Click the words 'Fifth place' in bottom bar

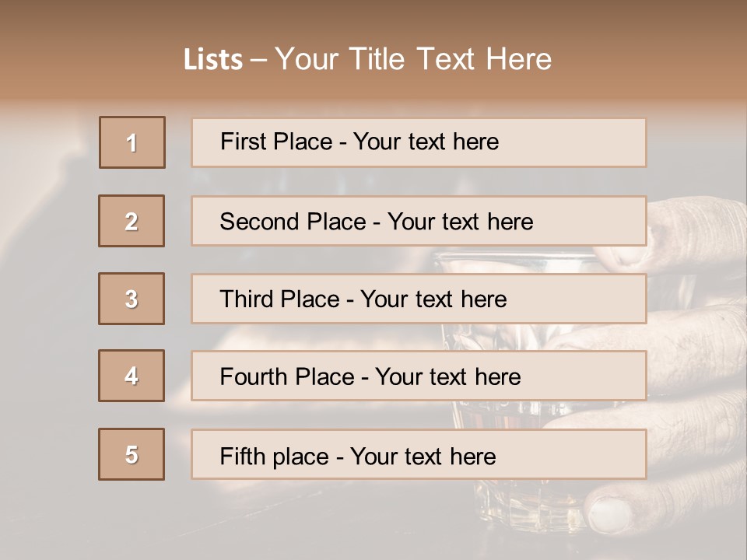(x=275, y=457)
